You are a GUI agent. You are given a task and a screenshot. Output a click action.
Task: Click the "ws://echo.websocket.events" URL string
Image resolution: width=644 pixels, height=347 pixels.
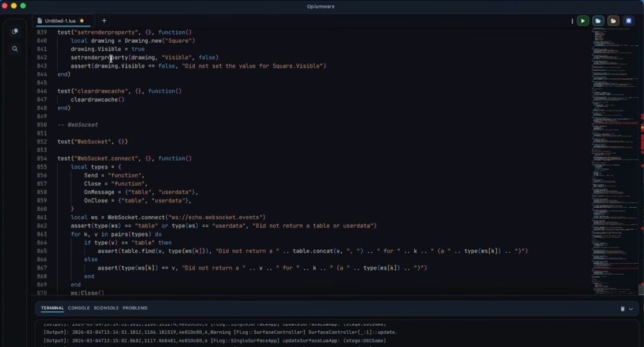pos(215,217)
